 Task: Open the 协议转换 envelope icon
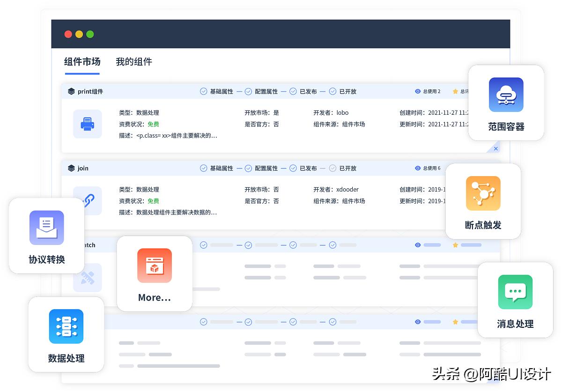pyautogui.click(x=46, y=228)
